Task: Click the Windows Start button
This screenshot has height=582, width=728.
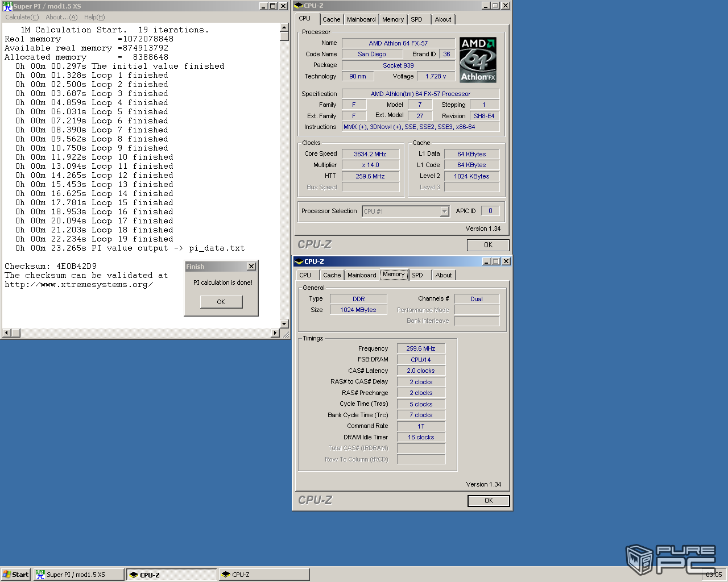Action: click(x=15, y=575)
